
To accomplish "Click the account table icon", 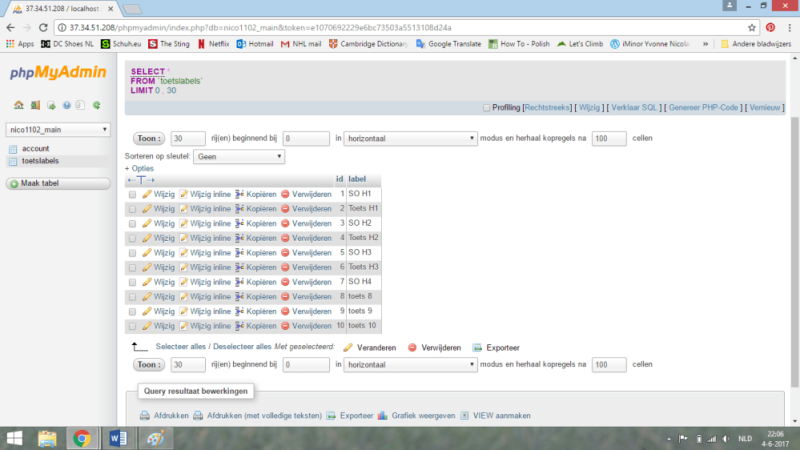I will (x=13, y=149).
